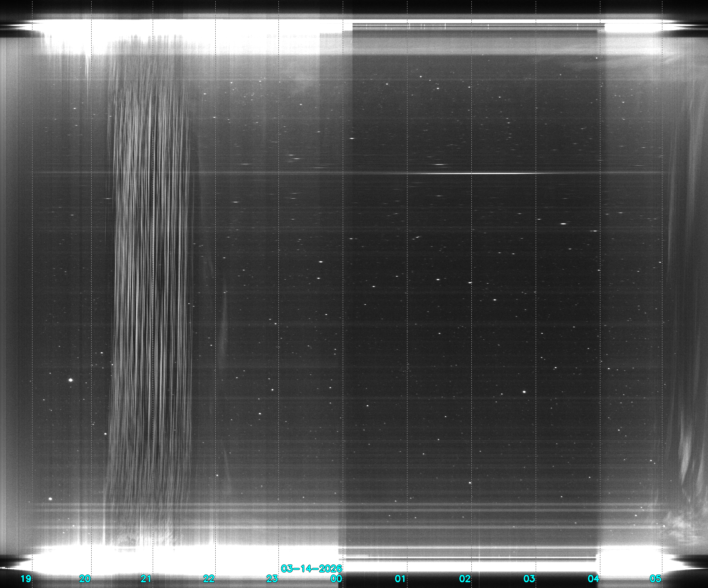Click the 22 hour label
Screen dimensions: 708x588
(x=209, y=579)
